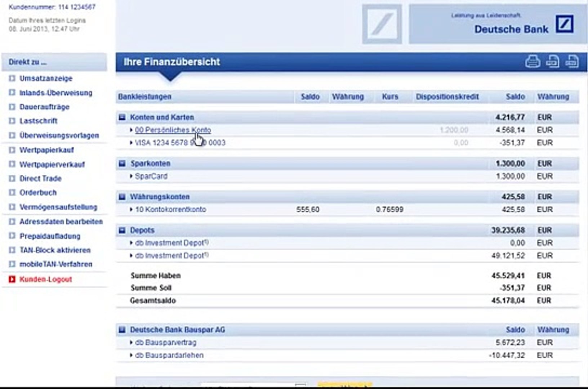
Task: Open Vermögensaufstellung from the sidebar
Action: click(x=58, y=207)
